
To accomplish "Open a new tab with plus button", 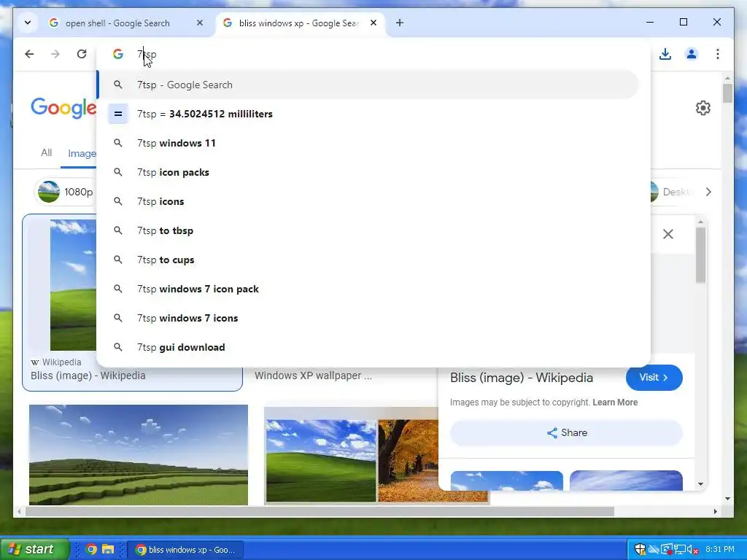I will (399, 23).
